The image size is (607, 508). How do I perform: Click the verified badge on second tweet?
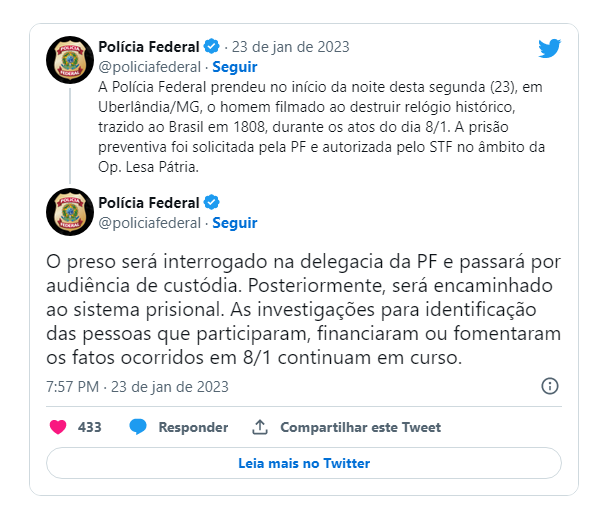point(211,203)
